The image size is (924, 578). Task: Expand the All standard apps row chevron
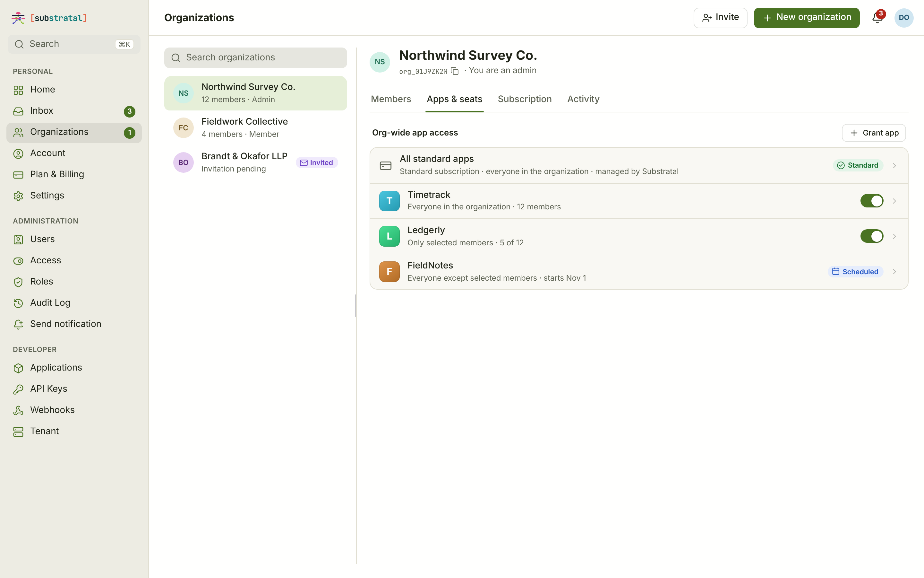tap(894, 165)
